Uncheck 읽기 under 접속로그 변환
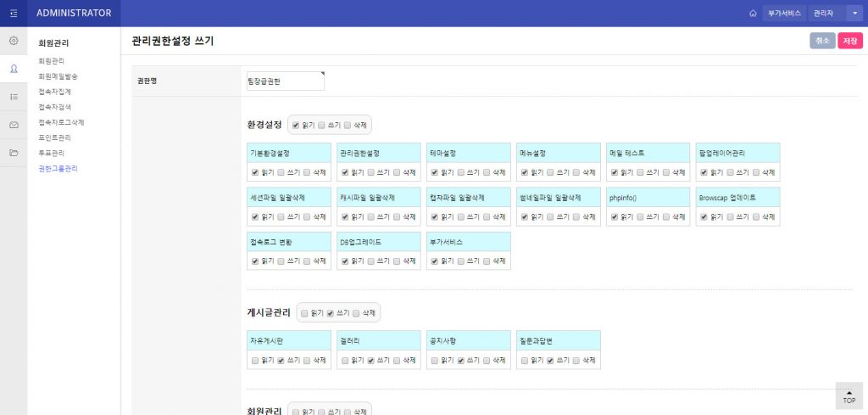868x415 pixels. coord(254,261)
